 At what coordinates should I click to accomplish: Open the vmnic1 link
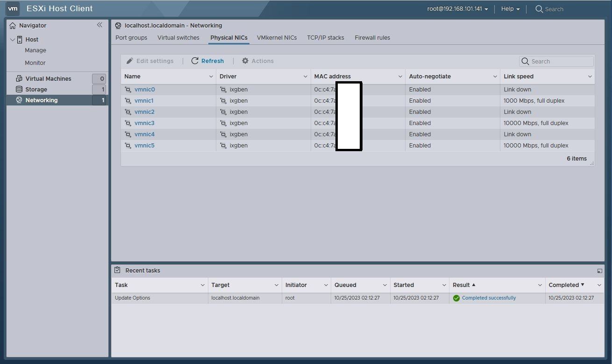[144, 101]
